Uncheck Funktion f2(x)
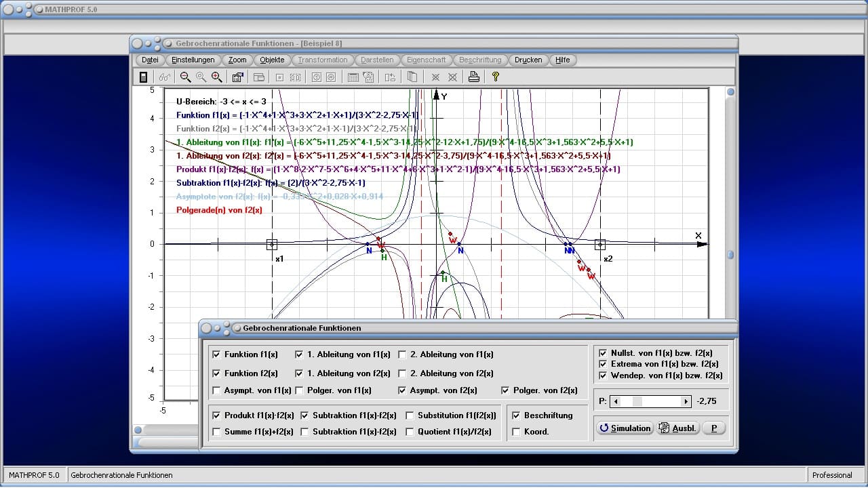 (216, 373)
